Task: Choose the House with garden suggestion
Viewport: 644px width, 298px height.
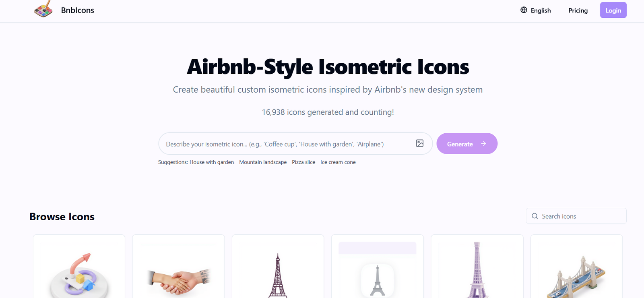Action: point(212,162)
